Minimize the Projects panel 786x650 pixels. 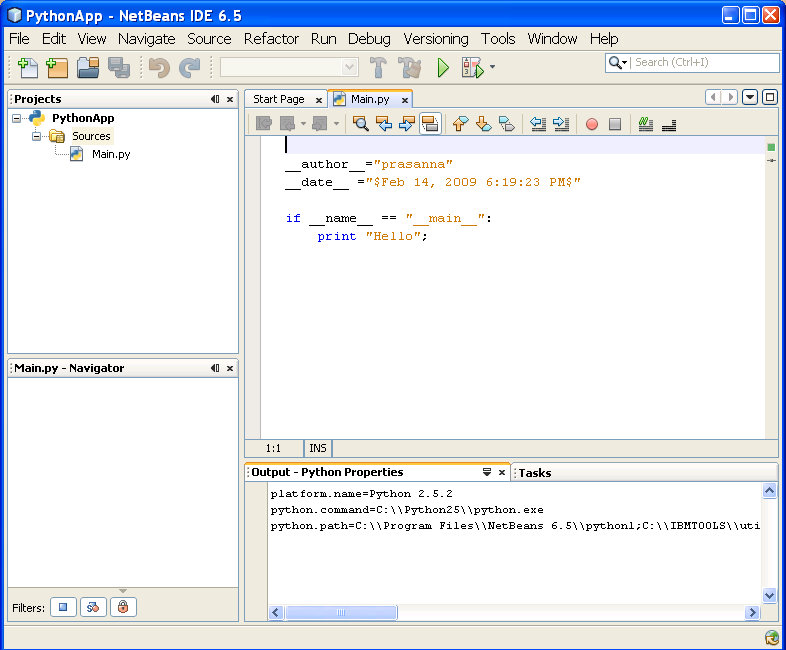click(215, 99)
